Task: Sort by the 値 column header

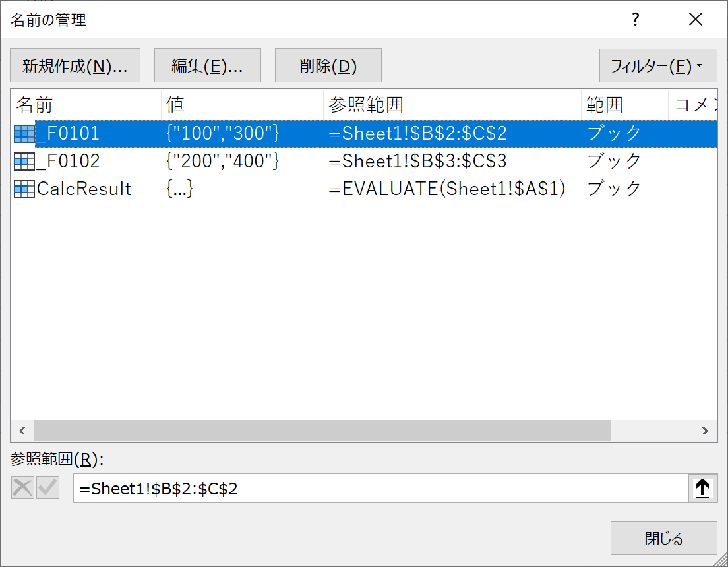Action: [243, 104]
